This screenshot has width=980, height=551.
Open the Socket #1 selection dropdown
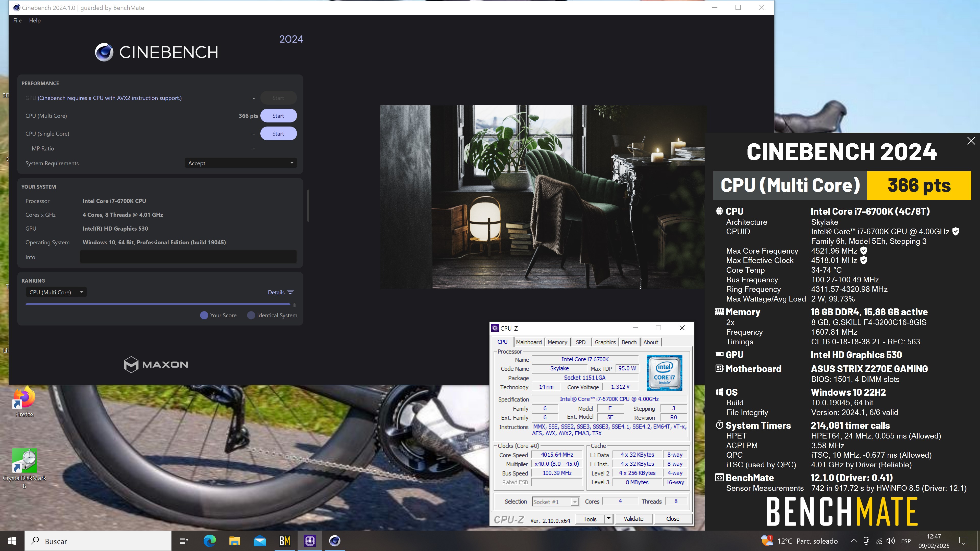point(555,502)
